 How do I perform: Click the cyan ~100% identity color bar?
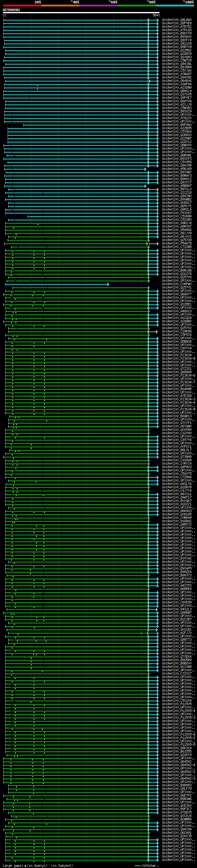(x=175, y=6)
